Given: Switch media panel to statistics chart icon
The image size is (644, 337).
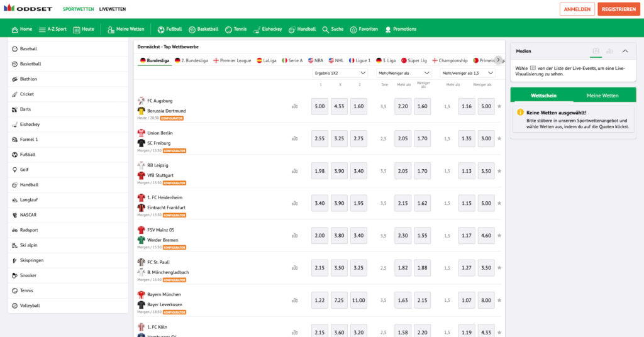Looking at the screenshot, I should (609, 52).
